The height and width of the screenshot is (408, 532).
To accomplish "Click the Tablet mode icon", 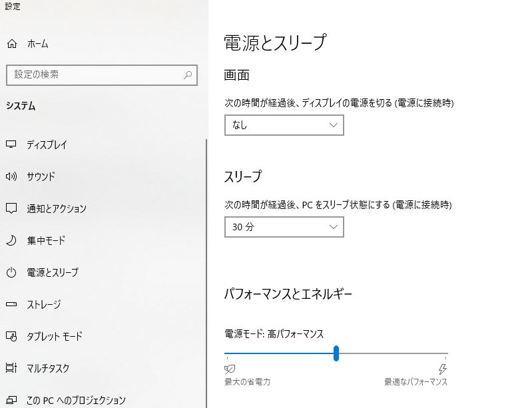I will pyautogui.click(x=11, y=336).
